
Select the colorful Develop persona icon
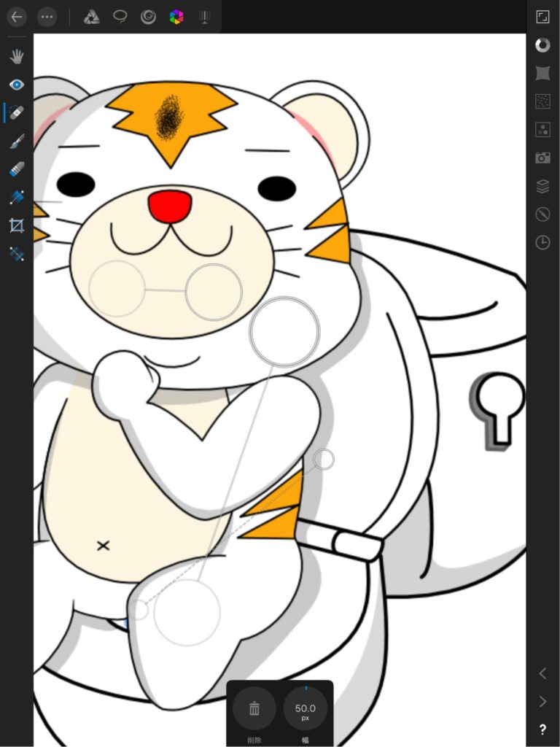pos(176,17)
